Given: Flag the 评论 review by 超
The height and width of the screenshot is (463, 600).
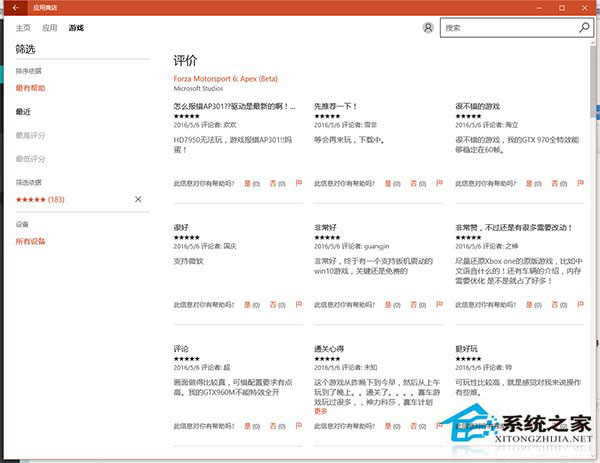Looking at the screenshot, I should pos(299,426).
